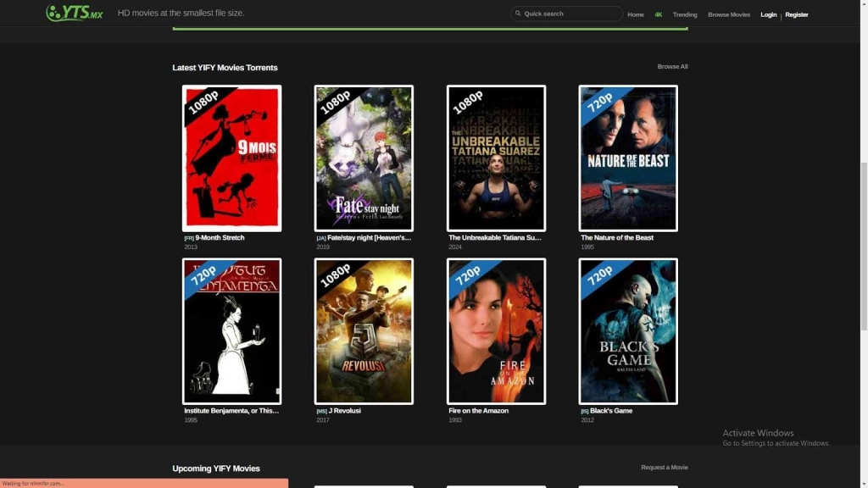Click the Request a Movie link
This screenshot has width=868, height=488.
click(664, 468)
